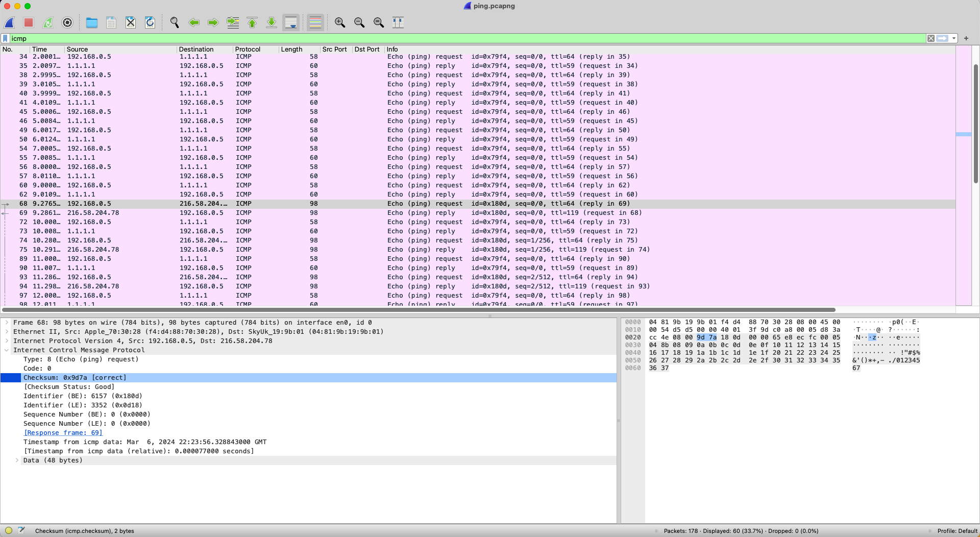Click packet list horizontal scrollbar
980x537 pixels.
coord(419,310)
